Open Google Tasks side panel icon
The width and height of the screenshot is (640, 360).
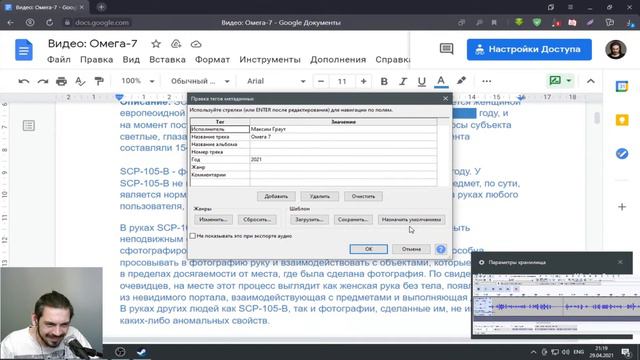point(622,153)
